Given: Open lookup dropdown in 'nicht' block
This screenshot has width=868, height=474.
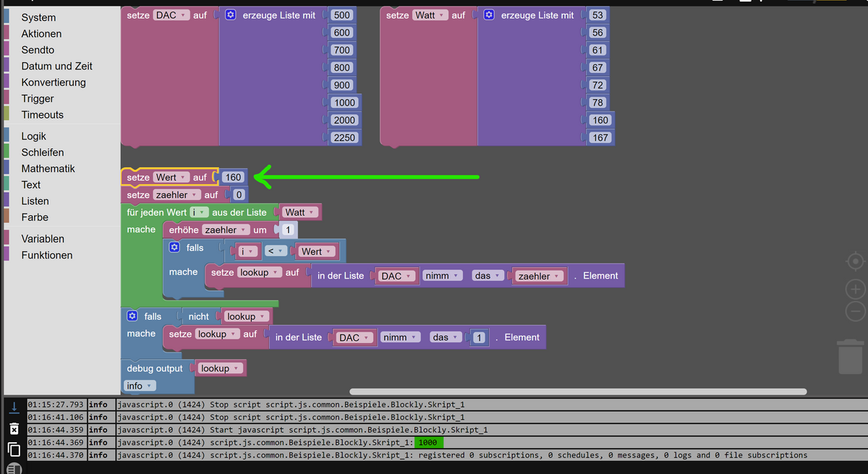Looking at the screenshot, I should pyautogui.click(x=247, y=316).
